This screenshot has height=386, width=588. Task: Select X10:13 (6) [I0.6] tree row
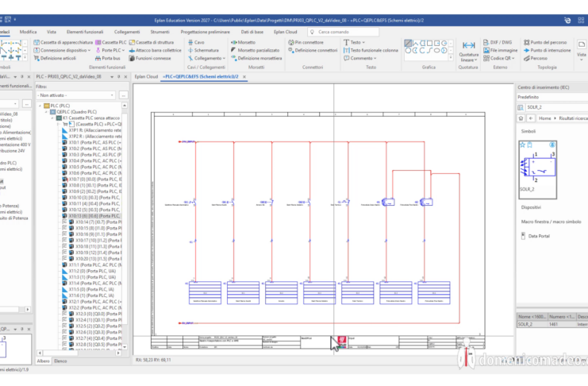point(92,216)
